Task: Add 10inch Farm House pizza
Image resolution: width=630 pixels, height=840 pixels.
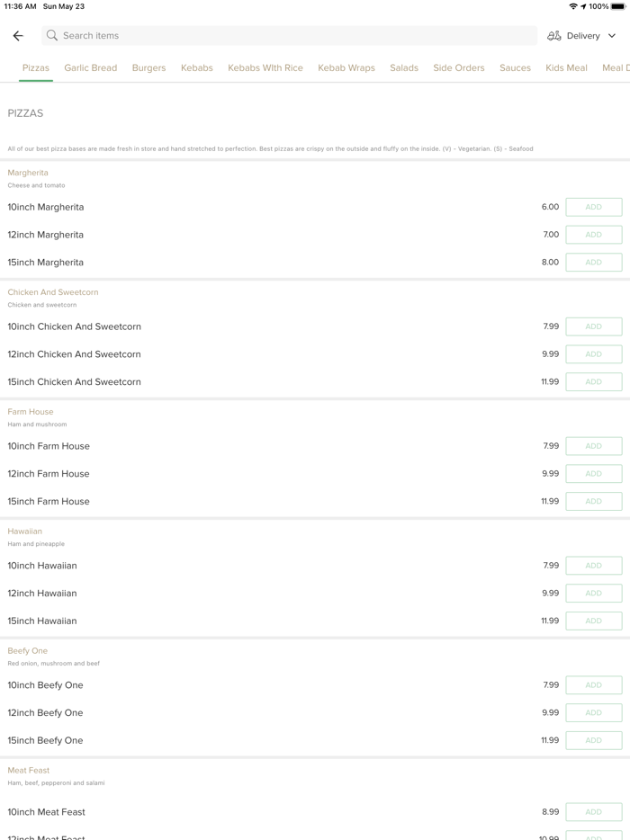Action: 593,446
